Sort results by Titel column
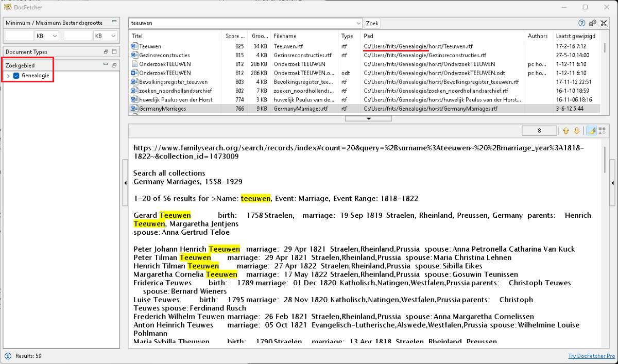Image resolution: width=618 pixels, height=364 pixels. 176,36
